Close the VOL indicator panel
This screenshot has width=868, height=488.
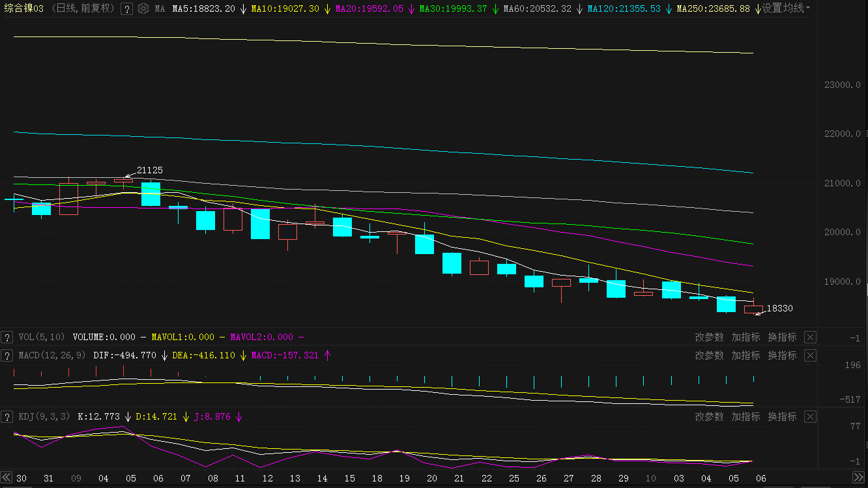pos(809,337)
